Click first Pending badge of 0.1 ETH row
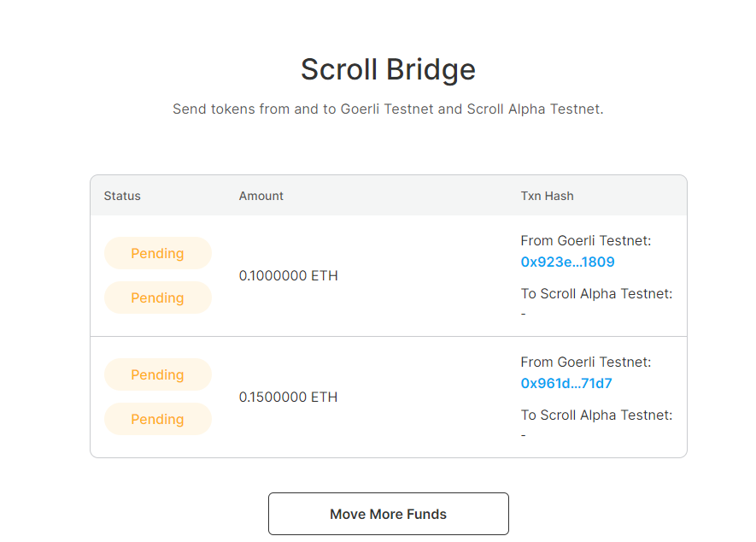This screenshot has height=542, width=756. (158, 253)
